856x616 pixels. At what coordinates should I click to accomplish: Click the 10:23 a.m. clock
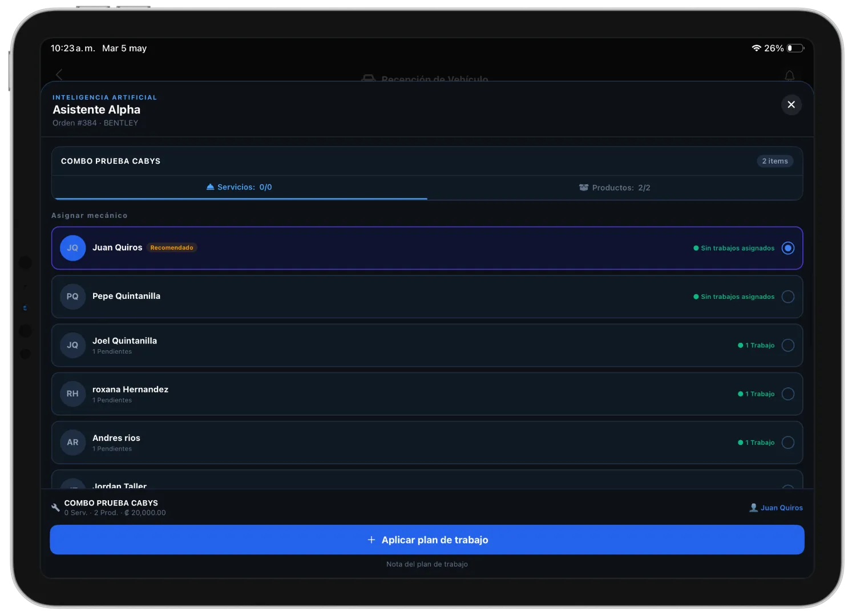[x=72, y=48]
